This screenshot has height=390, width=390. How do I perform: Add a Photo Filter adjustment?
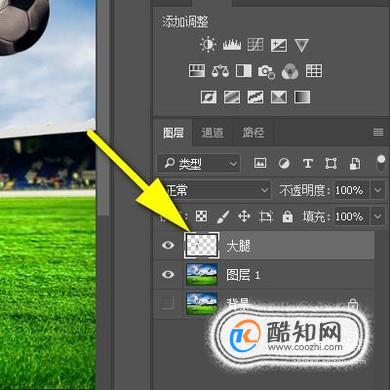point(266,71)
